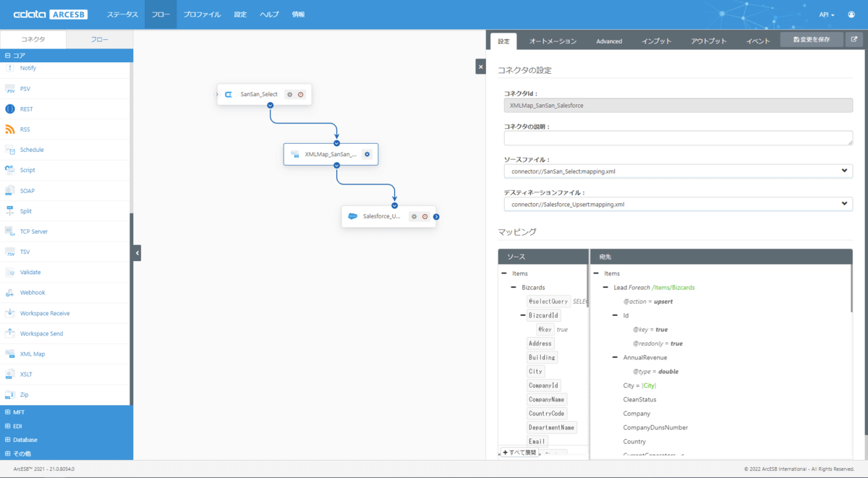Select the Address source field
The width and height of the screenshot is (868, 478).
pos(540,343)
